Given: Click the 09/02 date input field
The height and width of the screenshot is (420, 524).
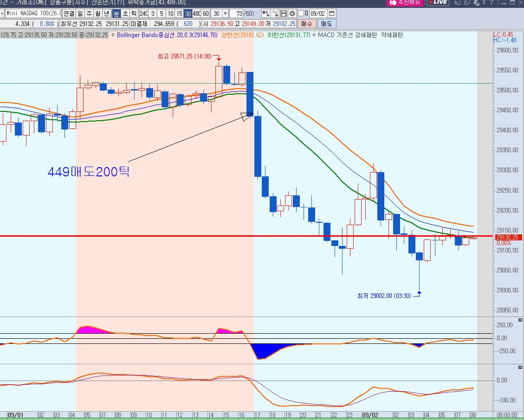Looking at the screenshot, I should 318,13.
